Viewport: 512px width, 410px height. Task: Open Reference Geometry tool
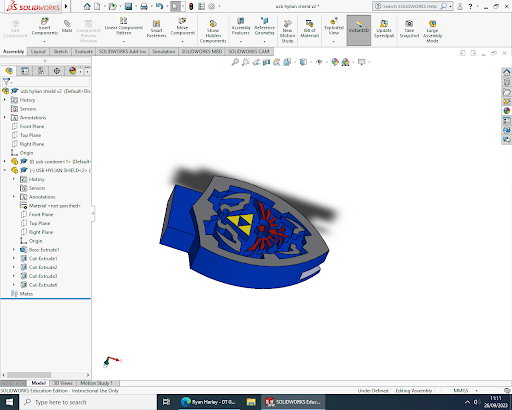(x=265, y=26)
